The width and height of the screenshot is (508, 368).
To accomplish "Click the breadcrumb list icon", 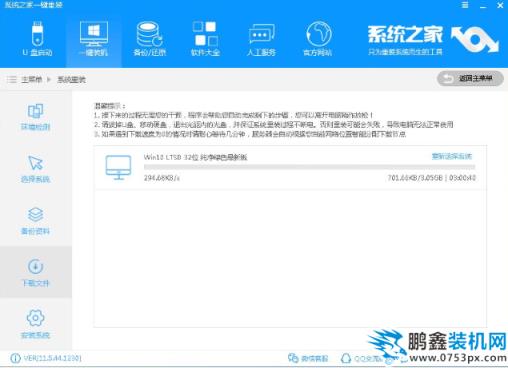I will click(x=12, y=79).
